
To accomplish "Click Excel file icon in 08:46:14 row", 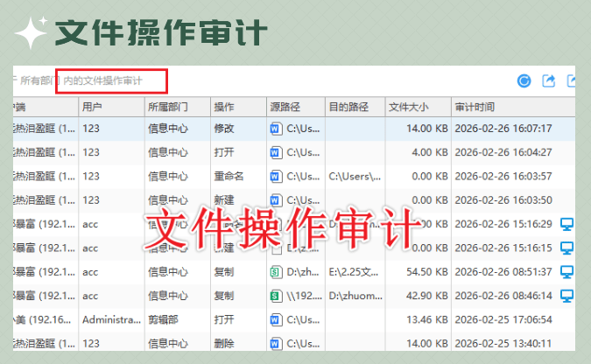I will coord(276,296).
